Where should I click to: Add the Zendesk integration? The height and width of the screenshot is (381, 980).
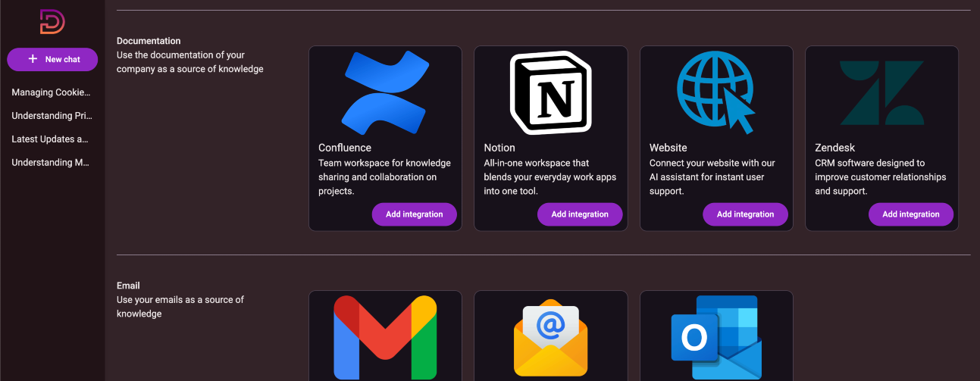pyautogui.click(x=911, y=214)
